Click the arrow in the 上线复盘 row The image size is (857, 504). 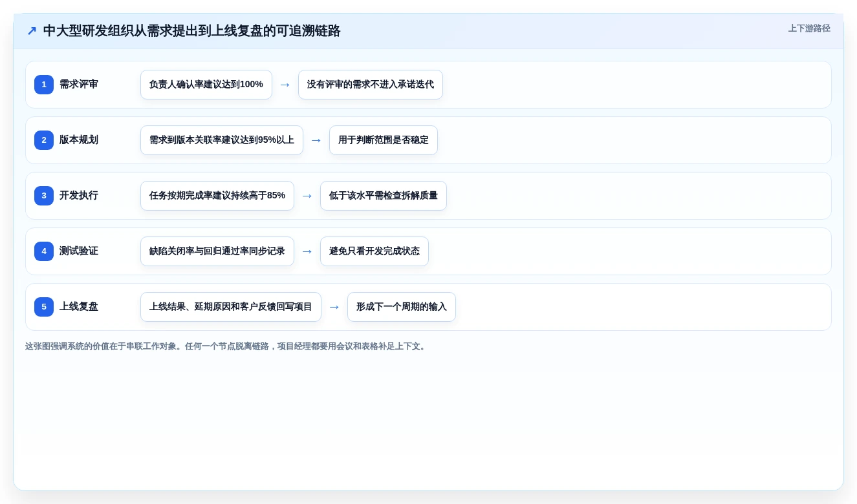(x=334, y=307)
